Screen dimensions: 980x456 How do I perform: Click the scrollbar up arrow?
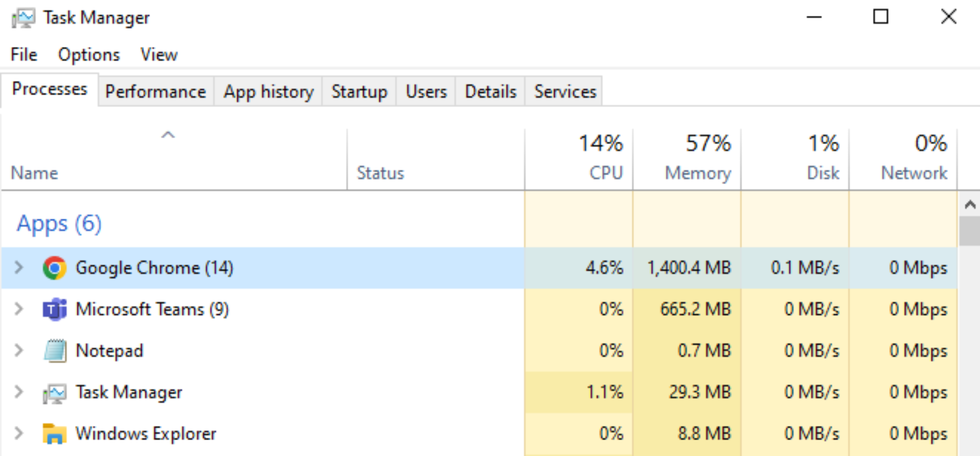(x=970, y=205)
